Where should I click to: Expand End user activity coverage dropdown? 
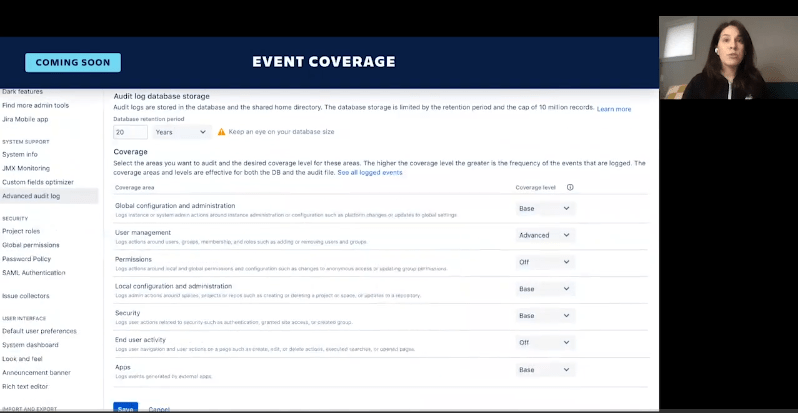[x=545, y=342]
